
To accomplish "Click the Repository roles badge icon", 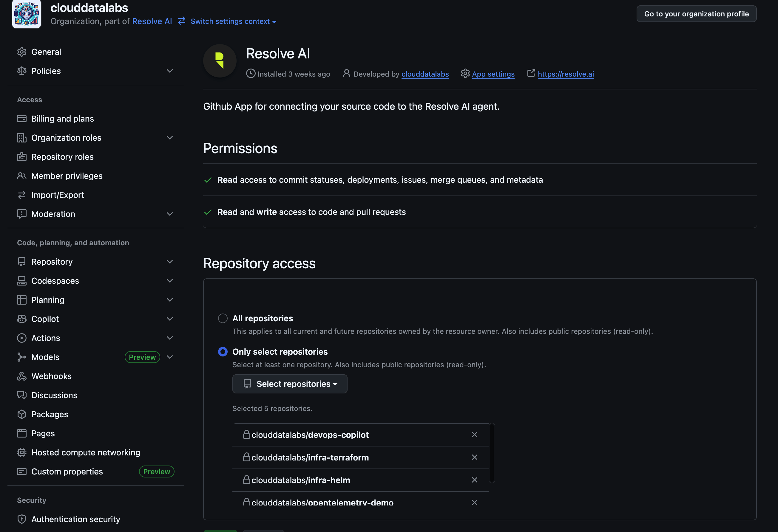I will [22, 157].
